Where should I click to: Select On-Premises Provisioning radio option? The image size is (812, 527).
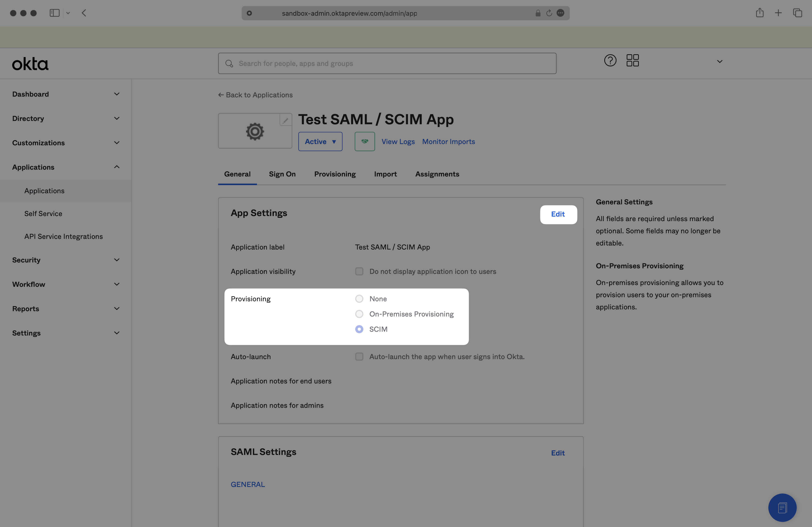tap(359, 314)
